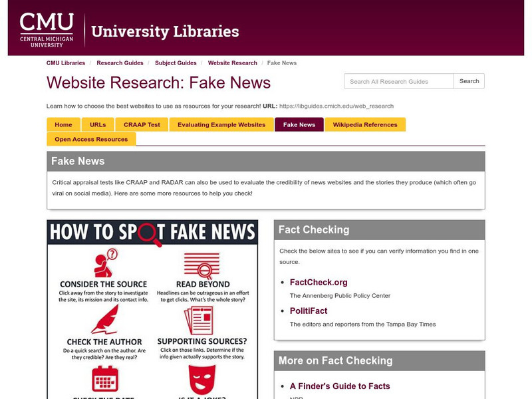Screen dimensions: 532x399
Task: Focus the Search All Research Guides field
Action: 398,81
